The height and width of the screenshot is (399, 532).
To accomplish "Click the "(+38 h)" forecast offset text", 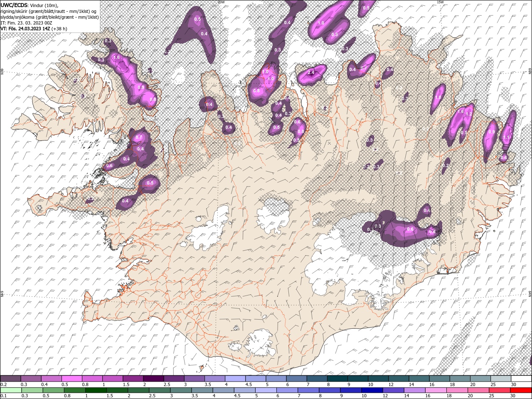I will click(59, 29).
